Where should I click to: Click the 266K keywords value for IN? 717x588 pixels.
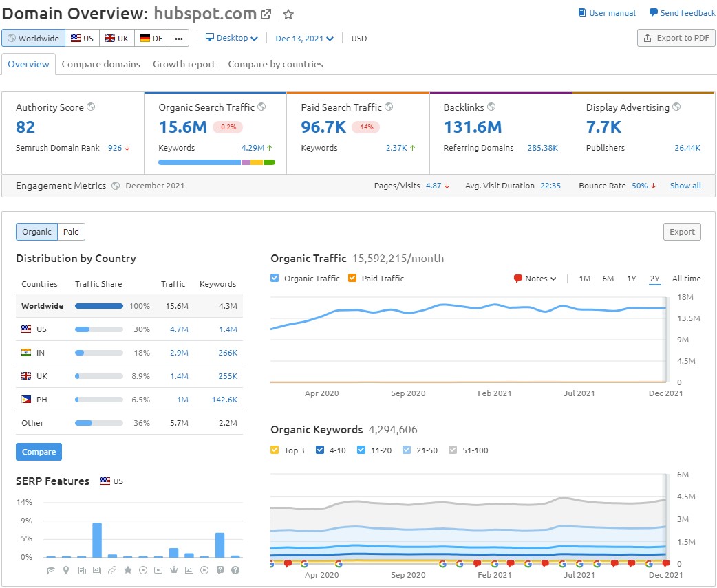tap(228, 353)
